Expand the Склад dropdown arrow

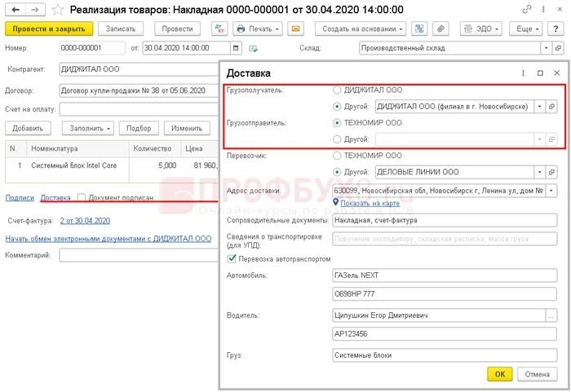[546, 48]
